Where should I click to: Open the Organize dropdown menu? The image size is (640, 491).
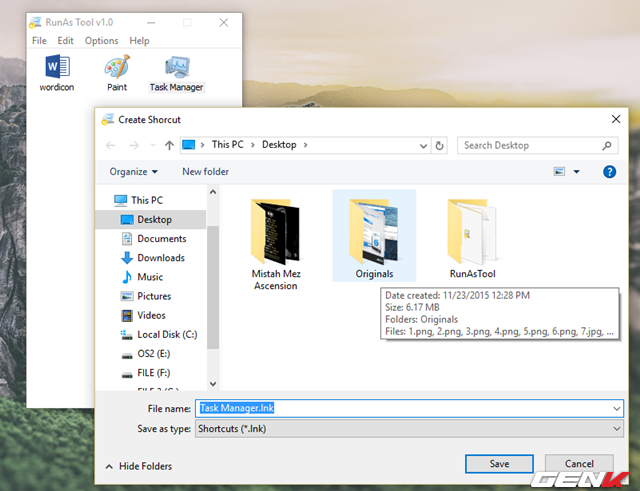pyautogui.click(x=134, y=172)
